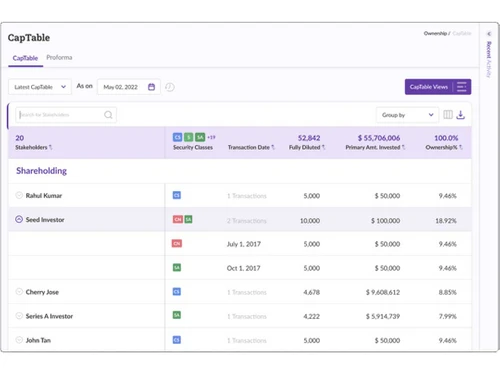This screenshot has height=375, width=500.
Task: Open Cherry Jose's 1 Transactions link
Action: (x=247, y=292)
